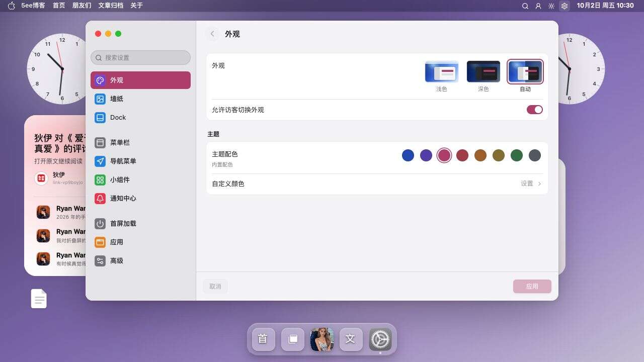Viewport: 644px width, 362px height.
Task: Choose the 浅色 light appearance thumbnail
Action: pos(442,71)
